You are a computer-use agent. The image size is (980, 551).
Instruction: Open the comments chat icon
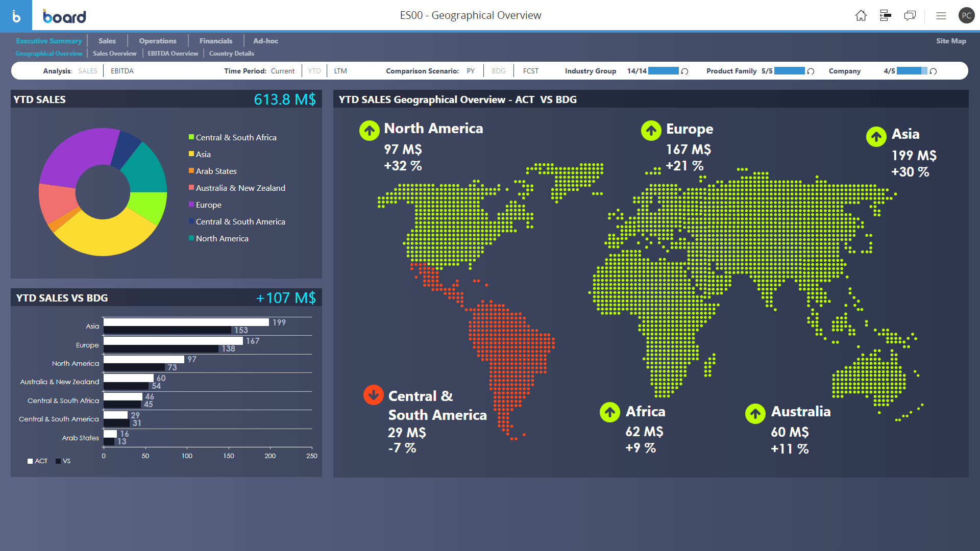pos(910,16)
